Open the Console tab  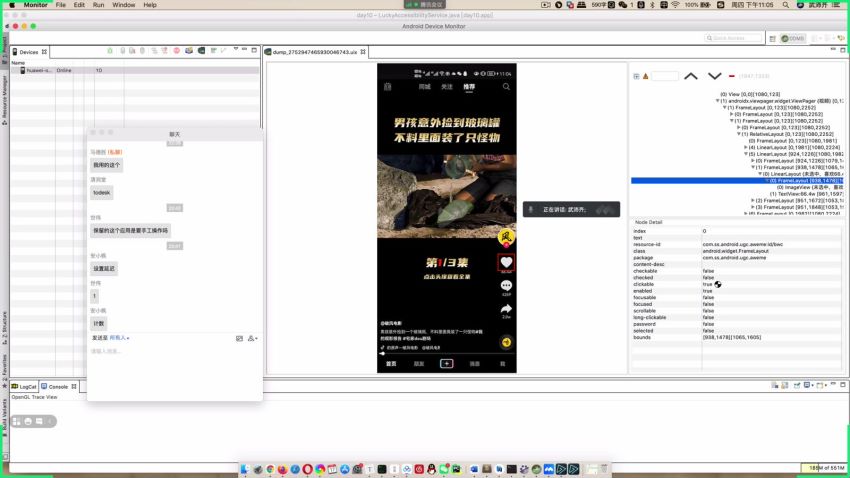coord(58,387)
